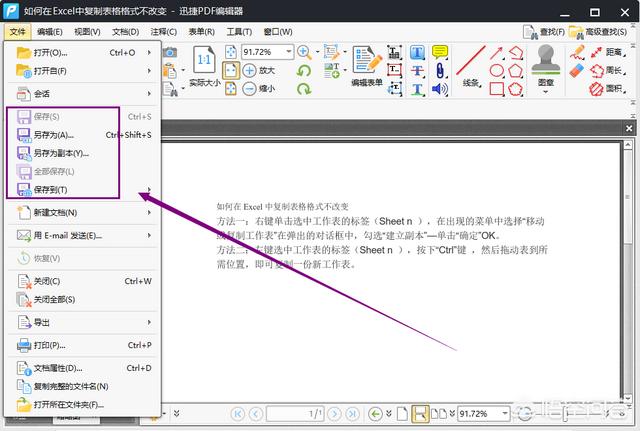The height and width of the screenshot is (431, 640).
Task: Choose Close All 关闭全部(S)
Action: point(83,300)
